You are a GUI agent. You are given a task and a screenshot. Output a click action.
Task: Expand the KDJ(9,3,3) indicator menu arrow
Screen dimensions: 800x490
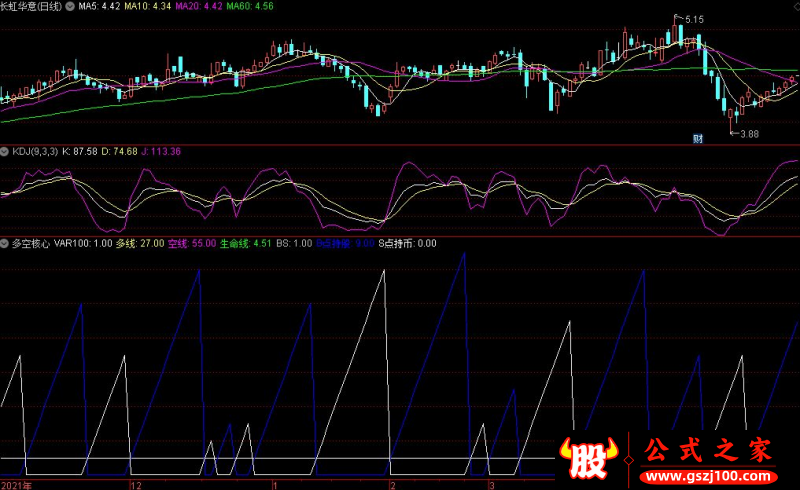(5, 151)
